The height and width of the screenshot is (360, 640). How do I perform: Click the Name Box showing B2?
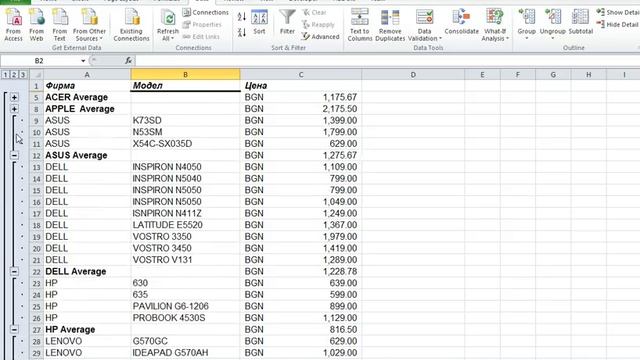40,61
